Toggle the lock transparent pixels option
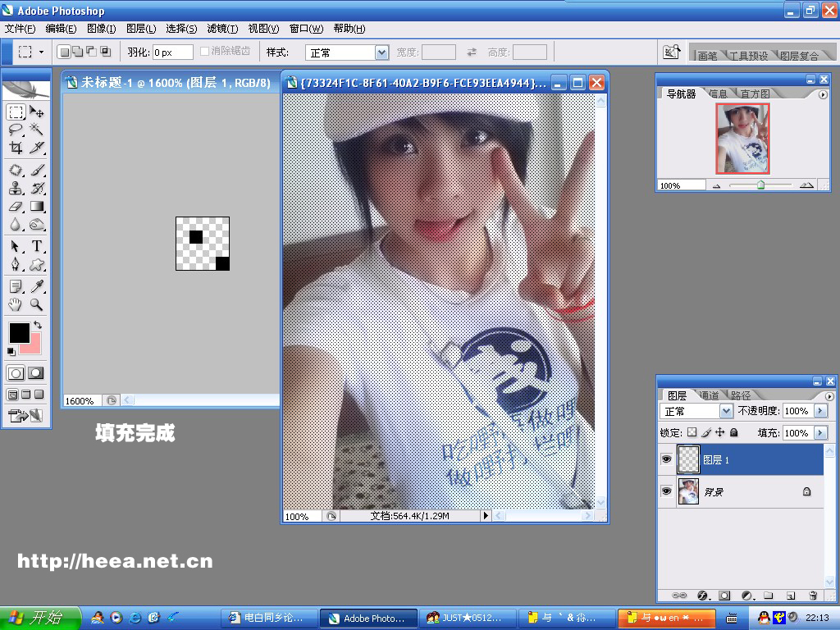 pos(692,432)
